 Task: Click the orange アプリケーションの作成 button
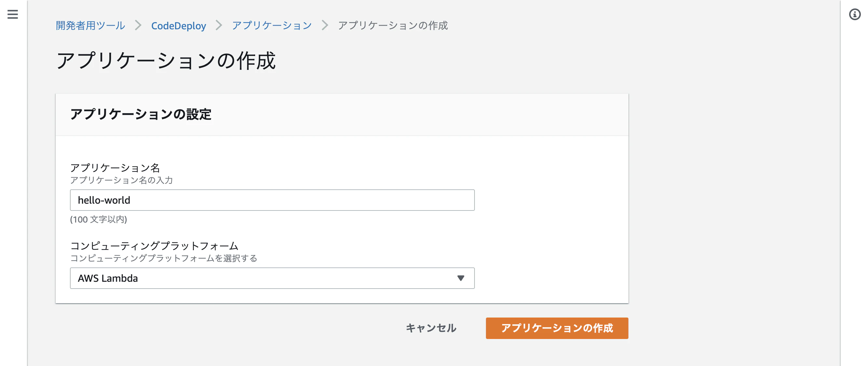[557, 328]
